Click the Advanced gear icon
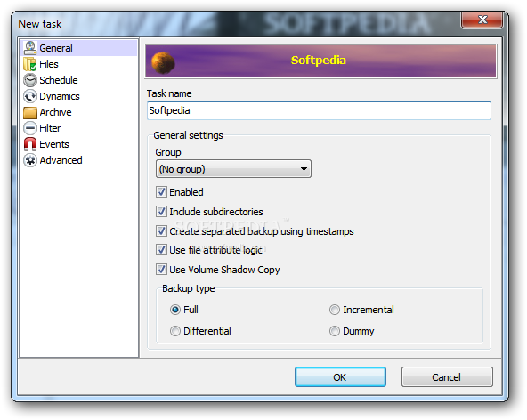The image size is (527, 420). coord(30,160)
